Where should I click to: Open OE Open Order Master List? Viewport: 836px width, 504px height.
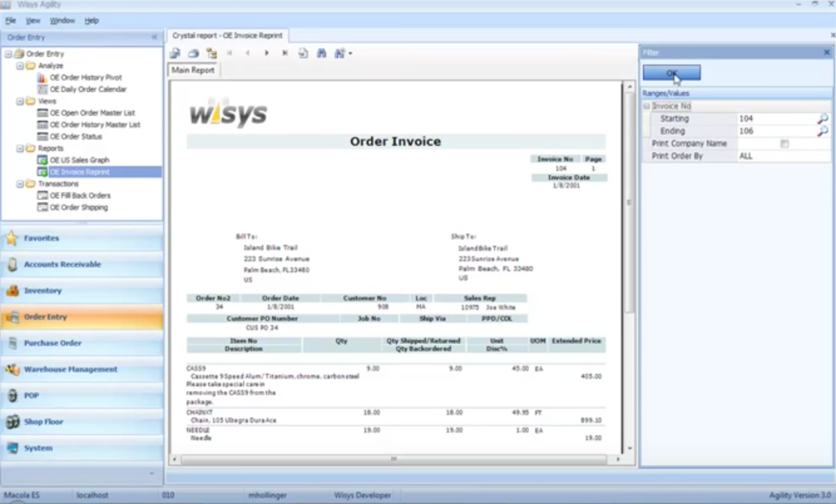click(92, 113)
